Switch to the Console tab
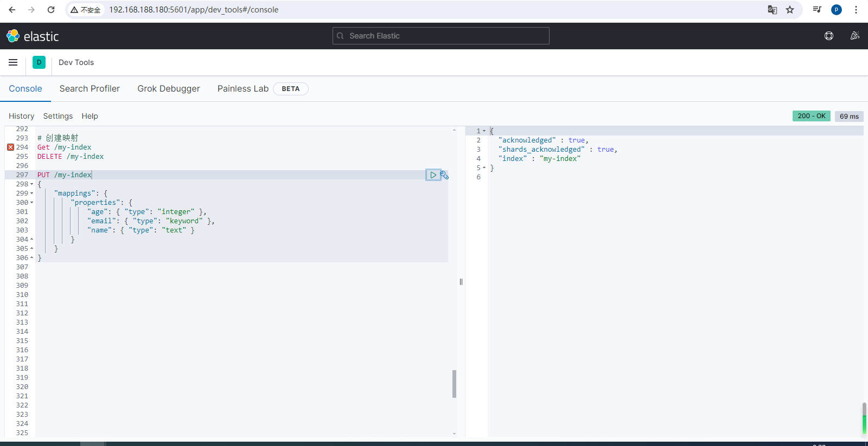The height and width of the screenshot is (446, 868). 25,89
